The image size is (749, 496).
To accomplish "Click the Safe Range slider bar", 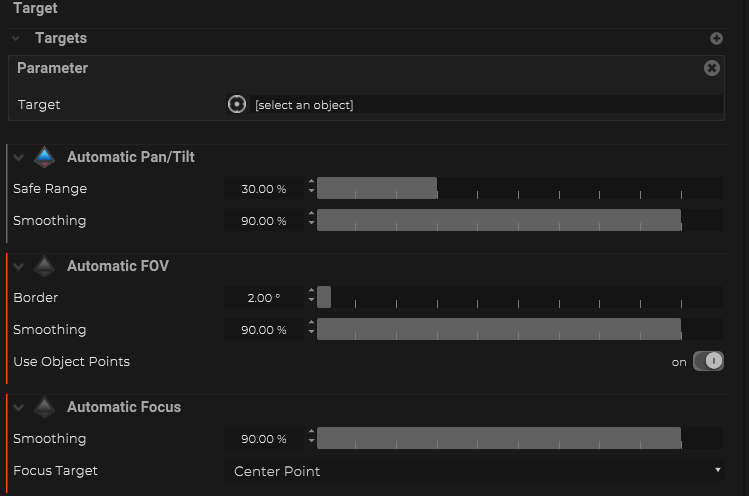I will tap(519, 188).
